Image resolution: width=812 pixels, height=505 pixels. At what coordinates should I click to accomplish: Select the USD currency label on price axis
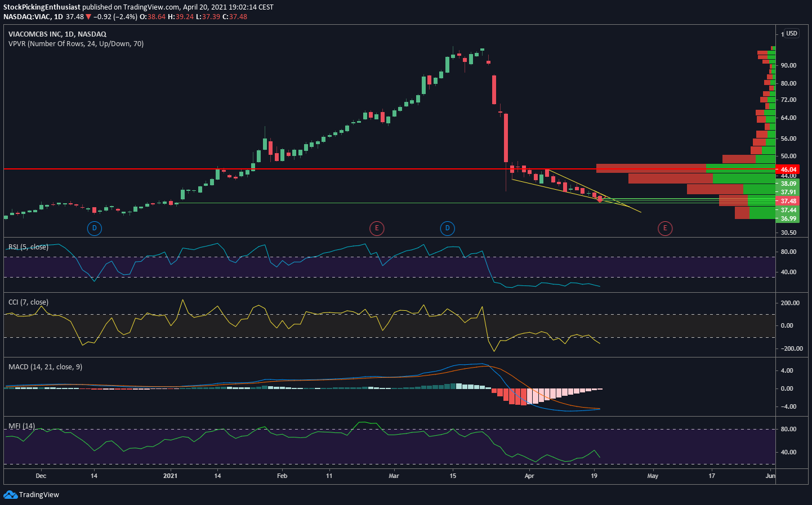(792, 33)
